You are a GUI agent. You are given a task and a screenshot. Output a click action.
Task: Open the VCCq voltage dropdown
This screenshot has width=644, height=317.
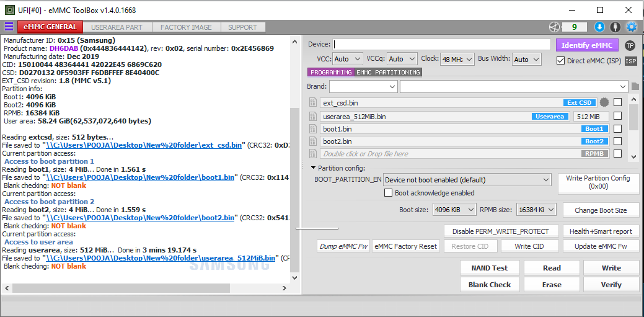pos(402,59)
